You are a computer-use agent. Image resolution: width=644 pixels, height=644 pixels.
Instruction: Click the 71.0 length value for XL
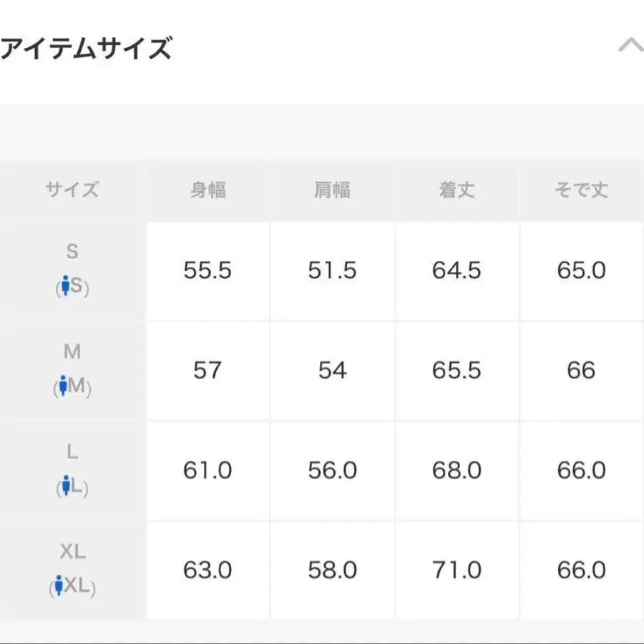tap(457, 570)
